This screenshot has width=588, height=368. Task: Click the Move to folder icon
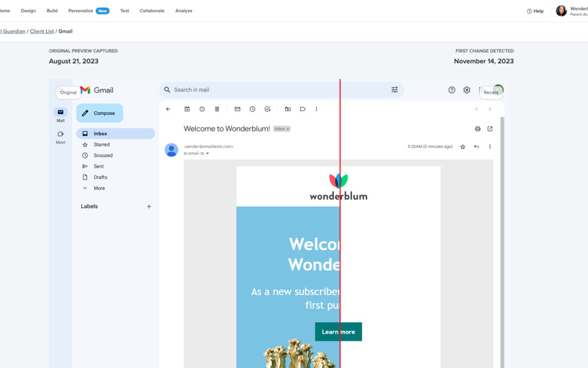coord(287,109)
